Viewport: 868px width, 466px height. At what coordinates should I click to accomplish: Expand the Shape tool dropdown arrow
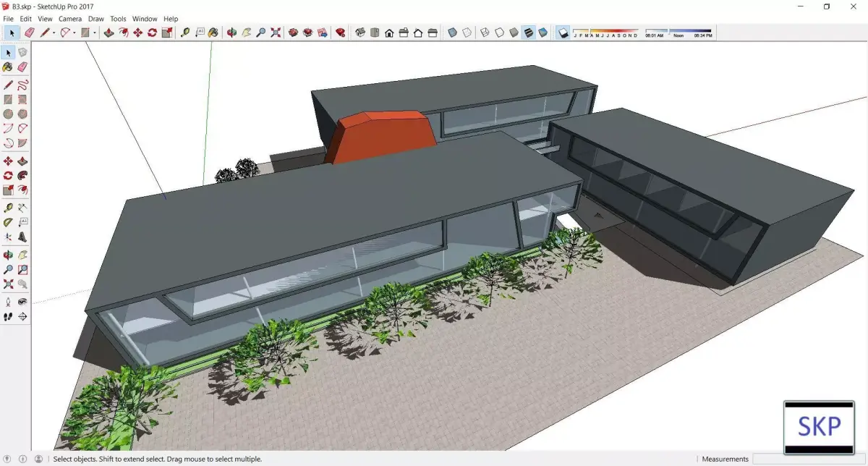95,33
